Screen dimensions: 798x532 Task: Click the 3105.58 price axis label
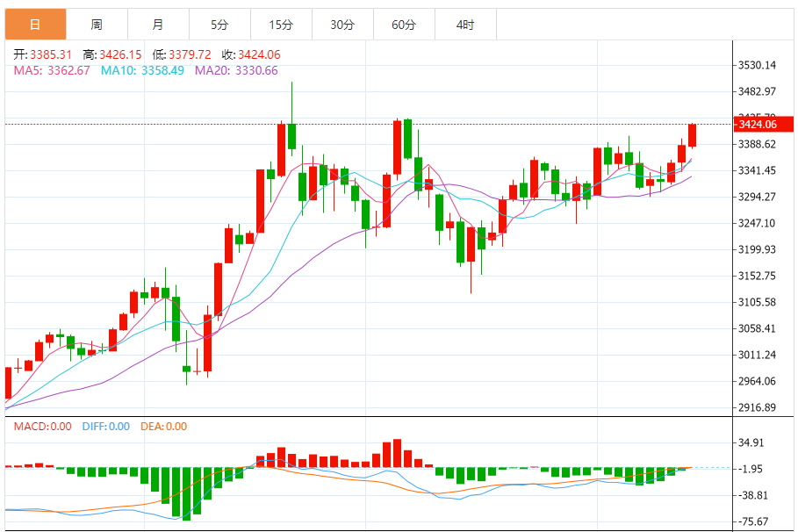[x=758, y=302]
